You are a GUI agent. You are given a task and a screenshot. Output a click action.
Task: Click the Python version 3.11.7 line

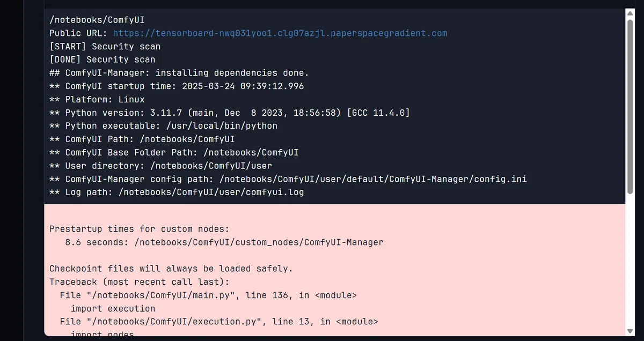(x=230, y=113)
